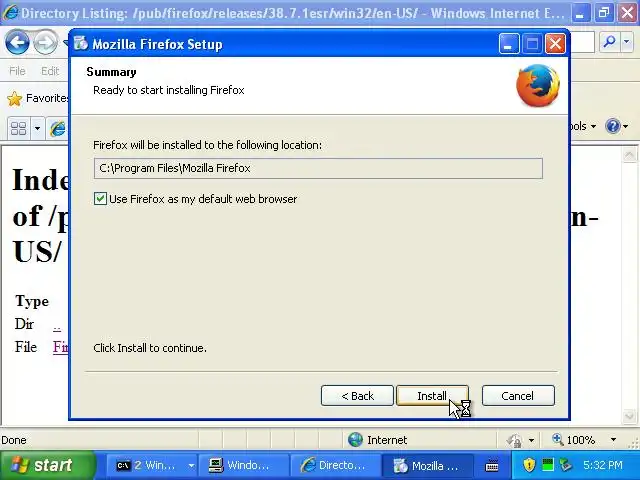Minimize the Mozilla Firefox Setup window

(509, 44)
